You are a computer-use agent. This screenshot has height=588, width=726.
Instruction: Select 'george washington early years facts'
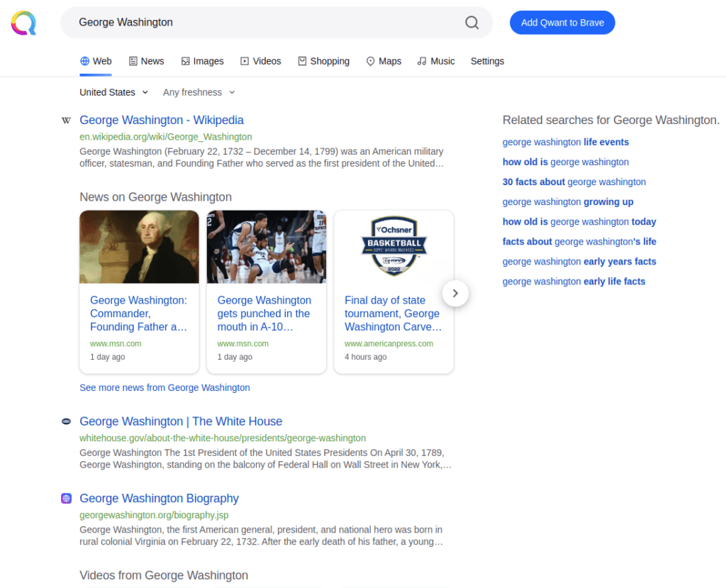coord(580,262)
